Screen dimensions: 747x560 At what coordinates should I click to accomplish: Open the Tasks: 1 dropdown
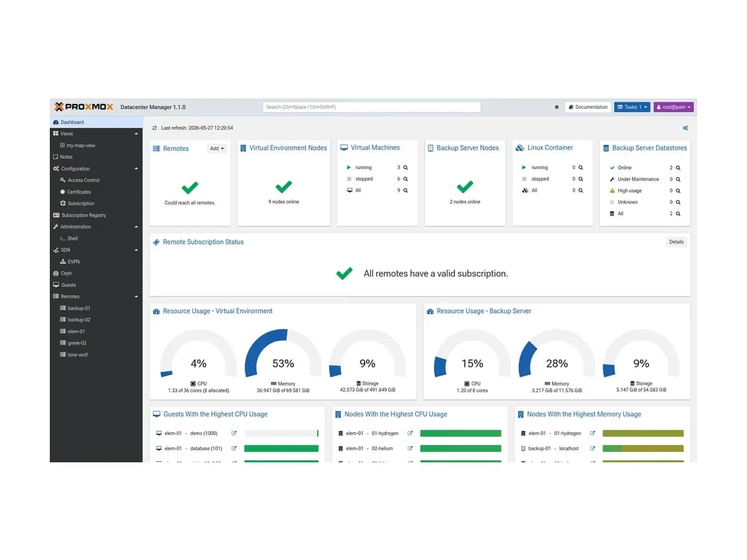(x=632, y=107)
